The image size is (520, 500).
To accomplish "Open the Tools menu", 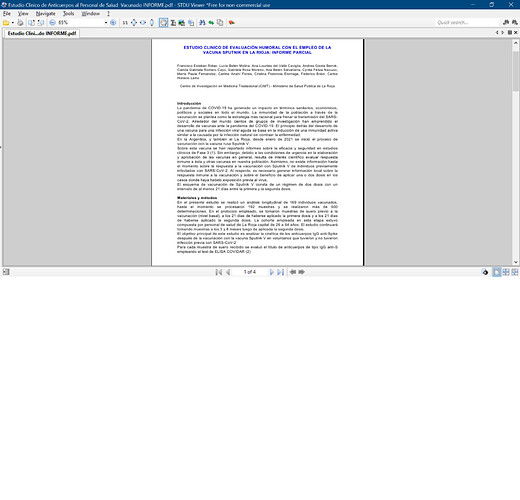I will coord(69,14).
